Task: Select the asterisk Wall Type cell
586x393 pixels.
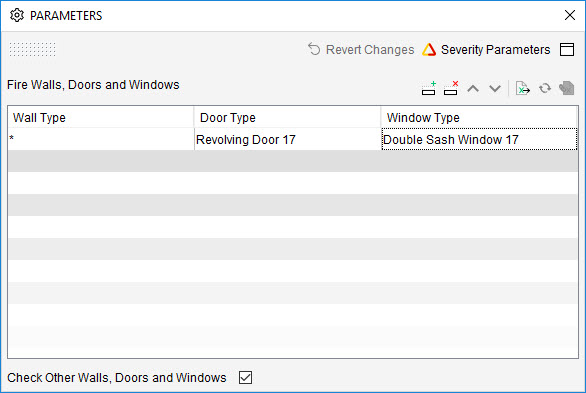Action: [101, 139]
